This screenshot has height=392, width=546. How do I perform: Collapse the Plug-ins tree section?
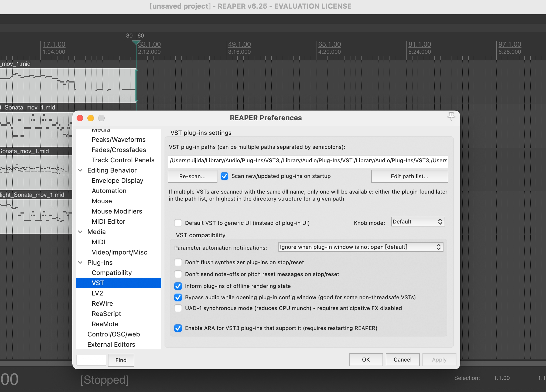[x=80, y=263]
